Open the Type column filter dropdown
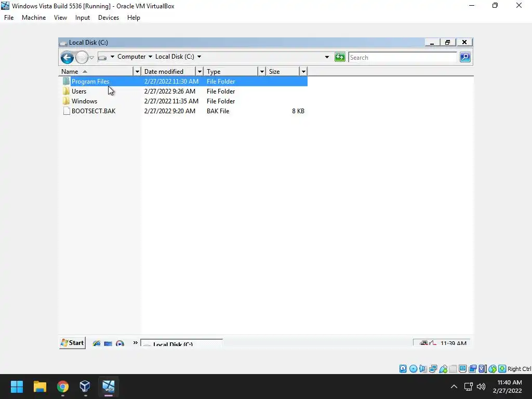 (262, 72)
